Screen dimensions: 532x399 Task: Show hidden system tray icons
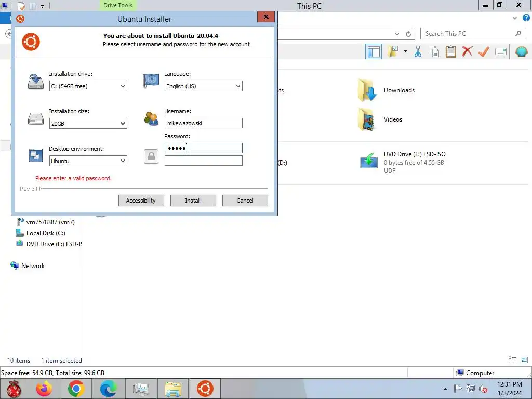click(445, 389)
